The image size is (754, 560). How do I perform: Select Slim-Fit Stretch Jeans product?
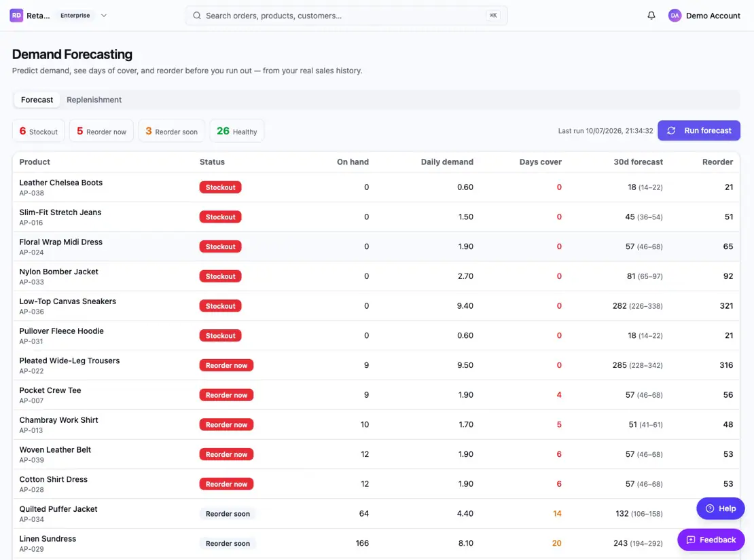pos(60,212)
